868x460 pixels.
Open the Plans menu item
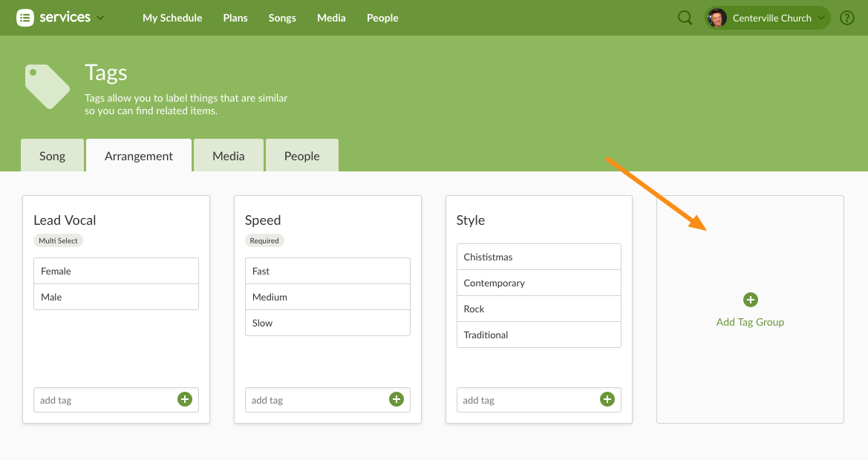point(235,18)
